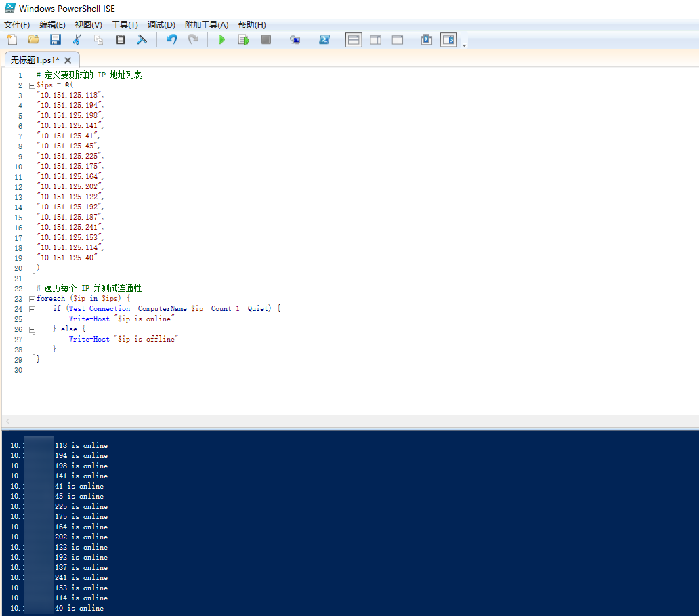Click left arrow of horizontal scrollbar
Screen dimensions: 699x616
coord(7,421)
